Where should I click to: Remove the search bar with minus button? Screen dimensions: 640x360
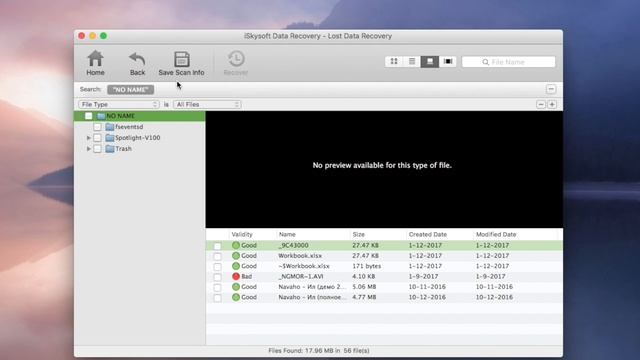point(551,89)
